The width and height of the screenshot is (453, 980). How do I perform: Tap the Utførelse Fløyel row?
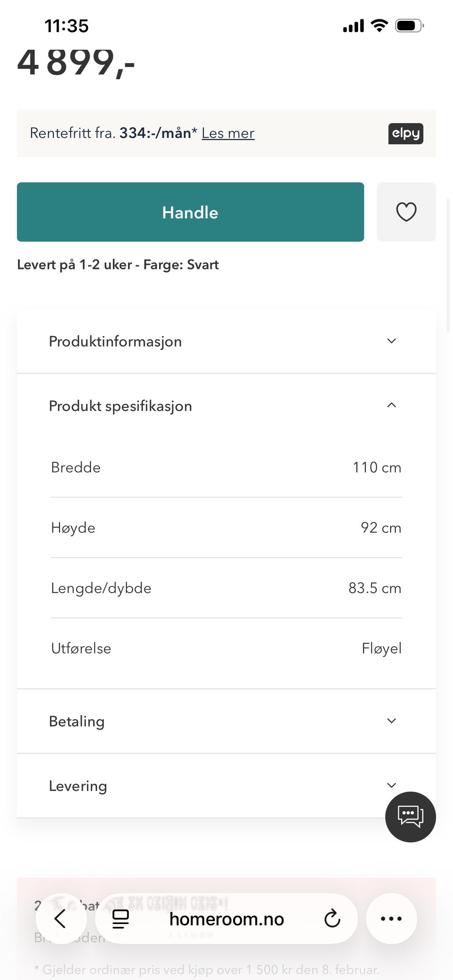(226, 648)
